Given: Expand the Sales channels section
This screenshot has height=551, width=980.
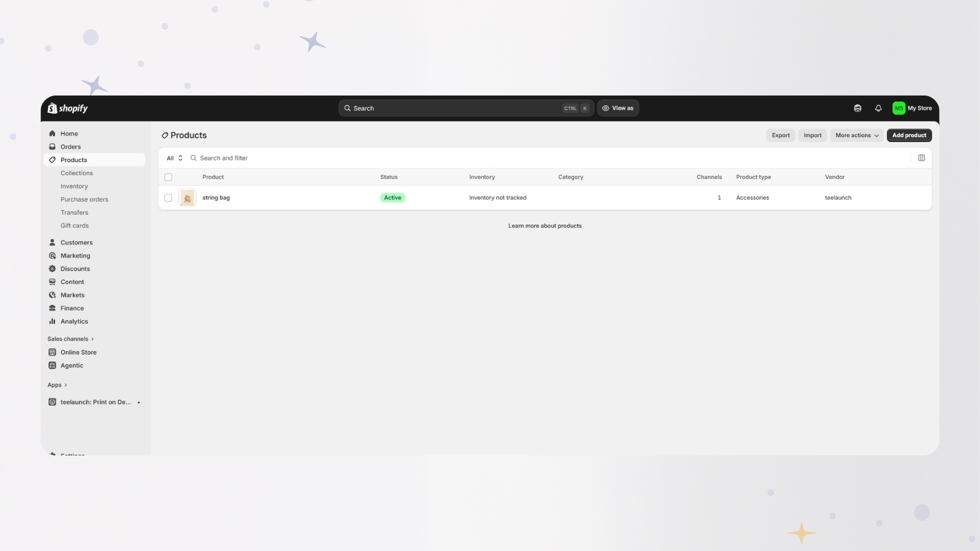Looking at the screenshot, I should [70, 339].
